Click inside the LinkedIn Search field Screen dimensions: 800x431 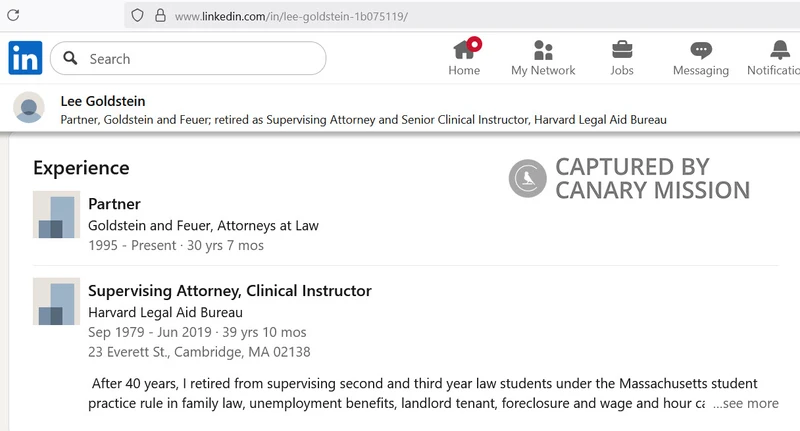188,58
